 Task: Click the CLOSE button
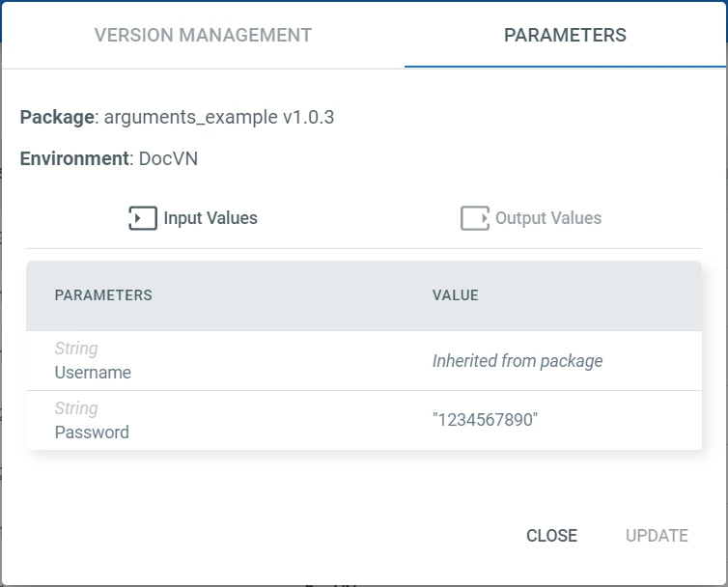tap(551, 536)
